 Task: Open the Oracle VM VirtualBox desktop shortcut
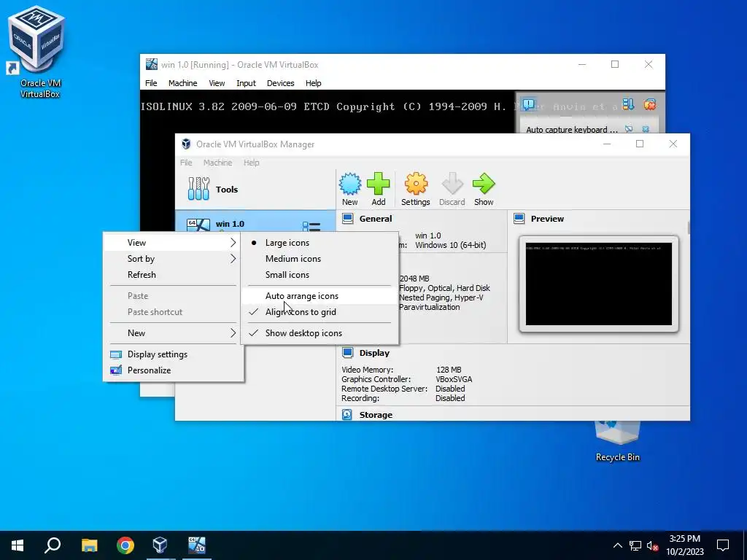coord(38,52)
